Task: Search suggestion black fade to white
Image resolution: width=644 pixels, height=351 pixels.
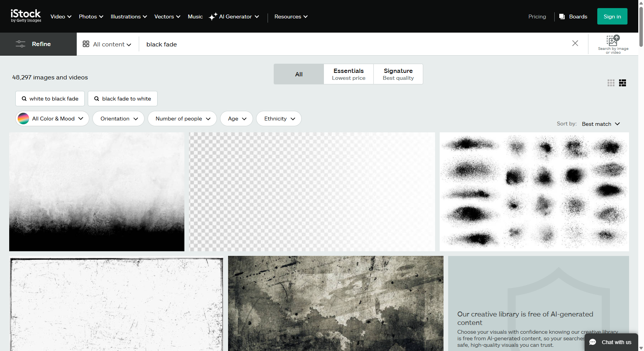Action: coord(123,99)
